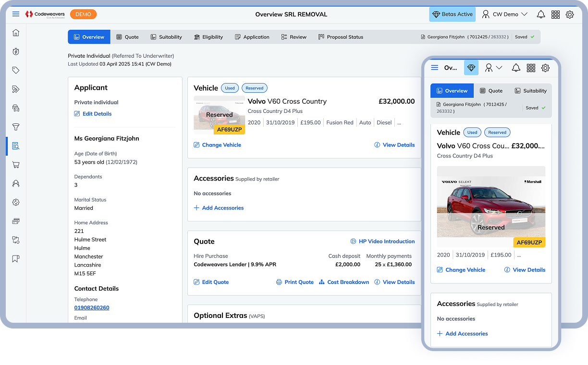
Task: Open hamburger menu in mobile view
Action: (x=435, y=68)
